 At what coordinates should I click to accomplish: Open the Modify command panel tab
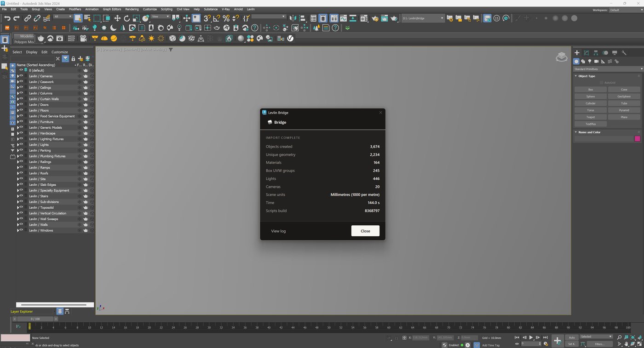(586, 53)
